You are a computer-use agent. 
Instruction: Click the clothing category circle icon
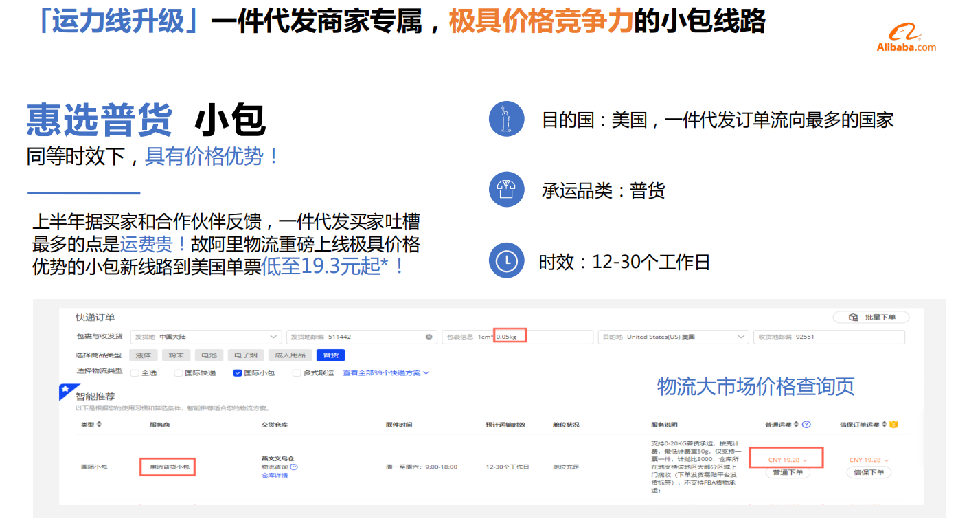coord(506,190)
